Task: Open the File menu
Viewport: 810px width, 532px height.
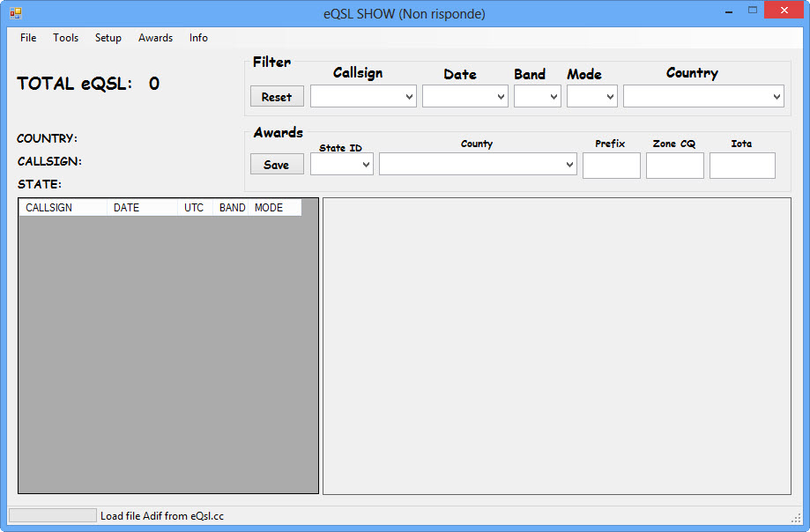Action: click(x=28, y=38)
